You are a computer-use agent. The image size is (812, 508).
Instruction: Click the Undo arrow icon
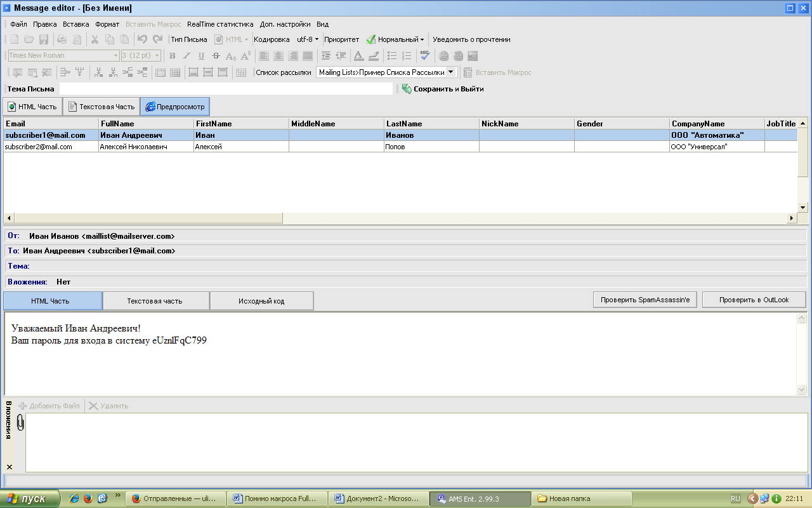tap(142, 39)
